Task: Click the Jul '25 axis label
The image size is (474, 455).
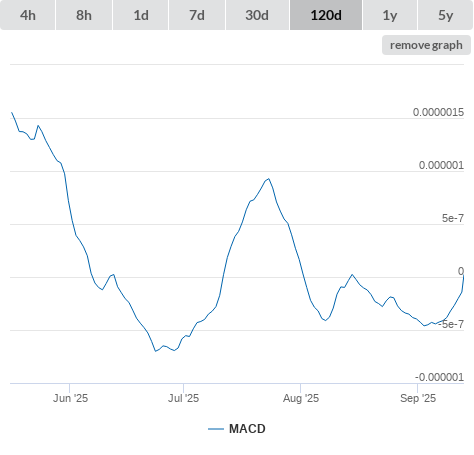Action: pos(183,398)
